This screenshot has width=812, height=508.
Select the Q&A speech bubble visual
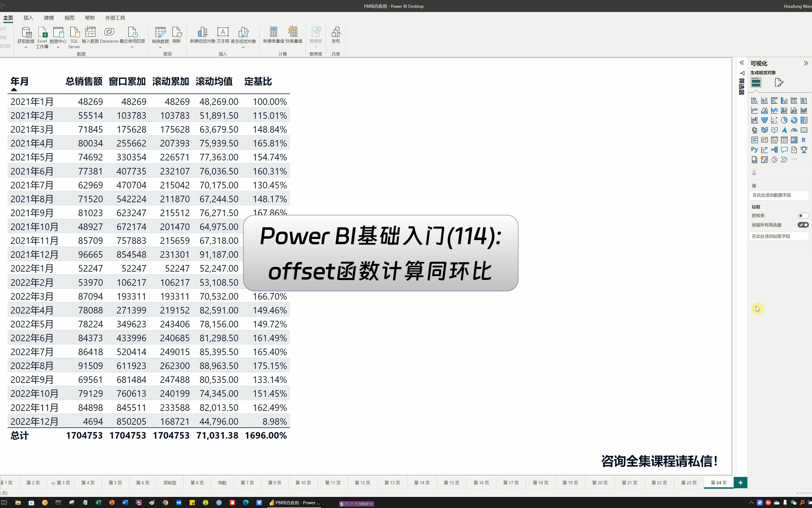(784, 150)
